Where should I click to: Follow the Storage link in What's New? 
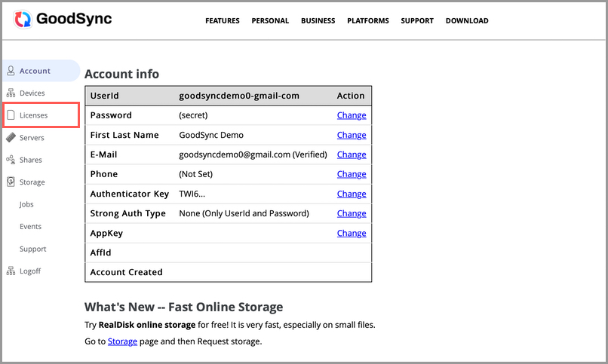click(122, 341)
